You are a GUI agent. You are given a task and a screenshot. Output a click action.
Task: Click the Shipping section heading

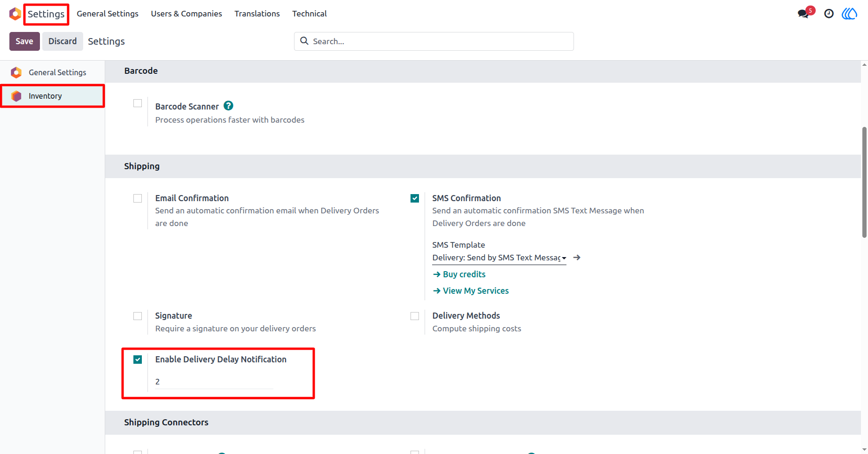[x=142, y=166]
